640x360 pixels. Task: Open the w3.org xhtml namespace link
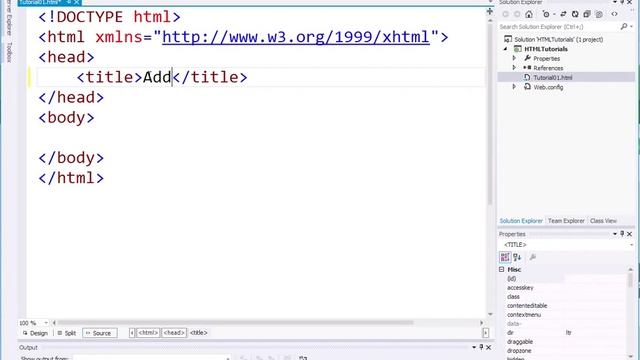(x=296, y=37)
